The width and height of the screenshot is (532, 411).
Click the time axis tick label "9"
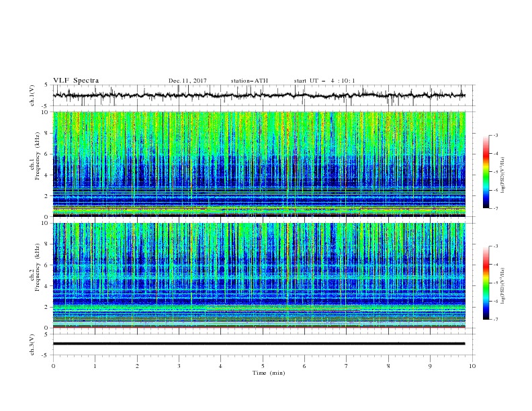430,366
